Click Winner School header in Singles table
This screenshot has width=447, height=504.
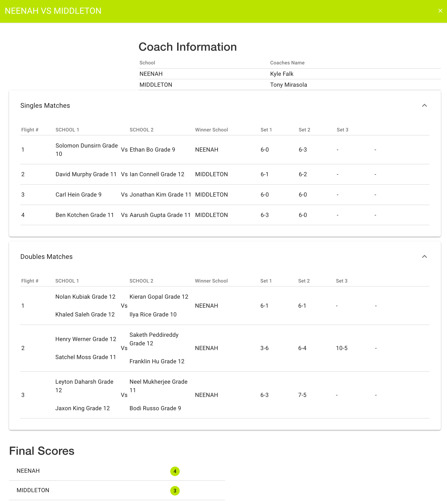211,130
